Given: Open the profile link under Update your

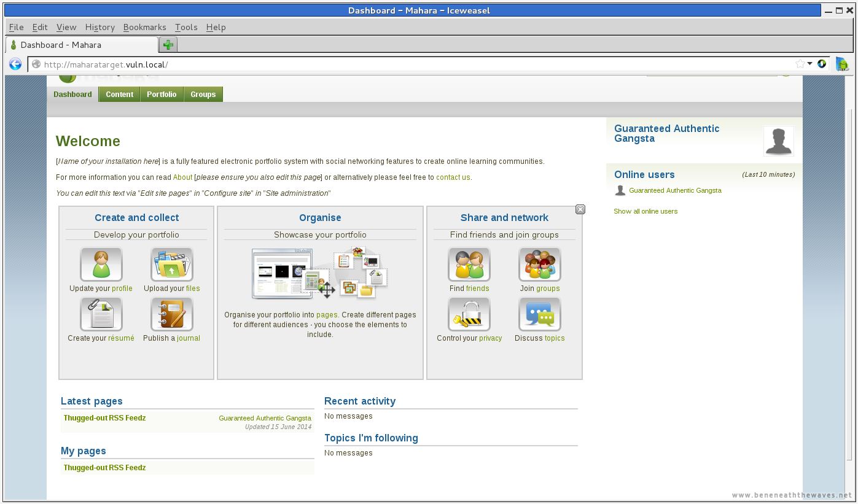Looking at the screenshot, I should (x=122, y=289).
